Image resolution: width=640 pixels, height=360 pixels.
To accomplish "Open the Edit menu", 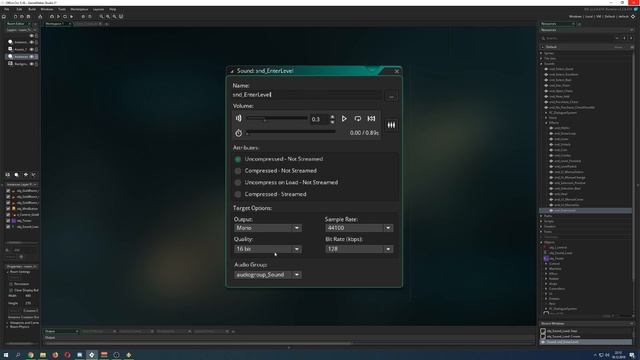I will (19, 9).
